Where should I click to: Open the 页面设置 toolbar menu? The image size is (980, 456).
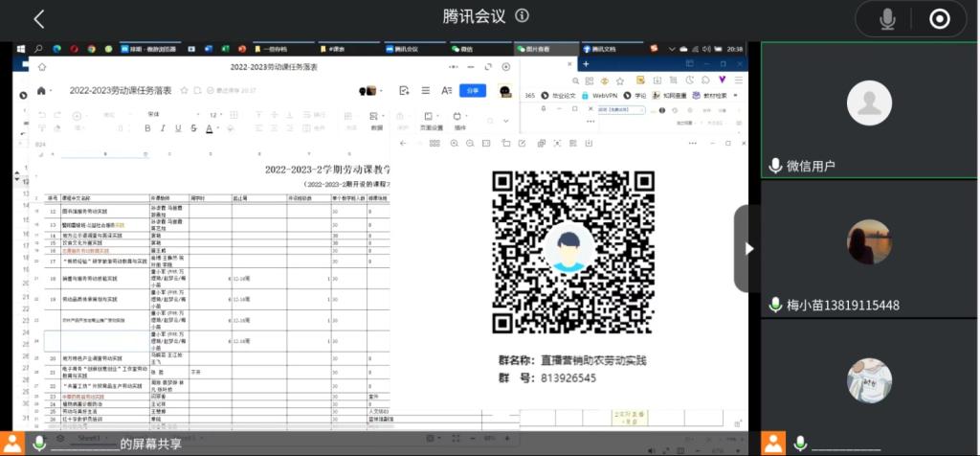pos(432,121)
